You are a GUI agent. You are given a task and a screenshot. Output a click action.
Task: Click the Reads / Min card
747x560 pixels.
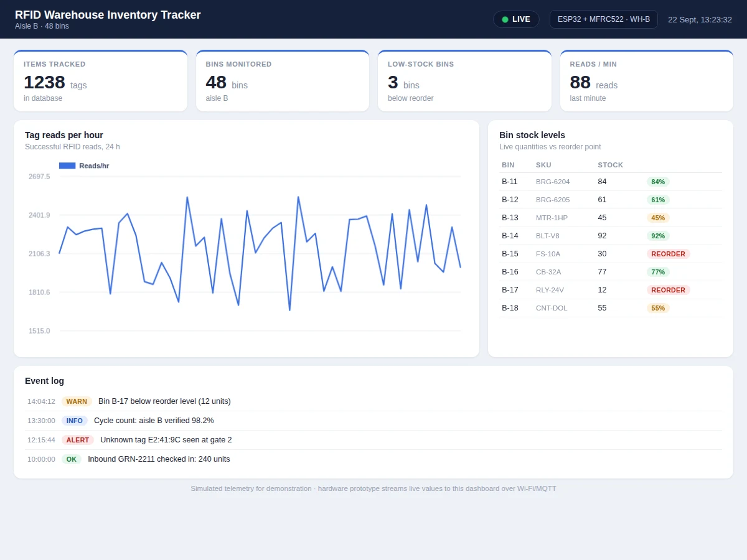pos(646,81)
